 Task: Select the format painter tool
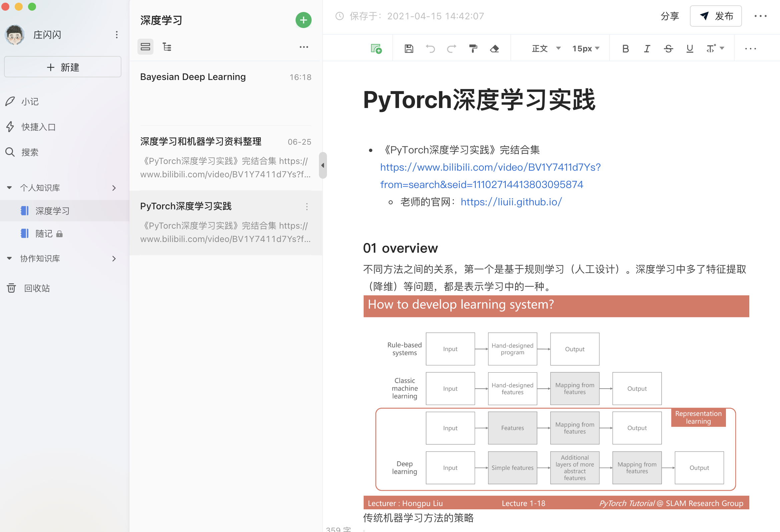click(473, 49)
